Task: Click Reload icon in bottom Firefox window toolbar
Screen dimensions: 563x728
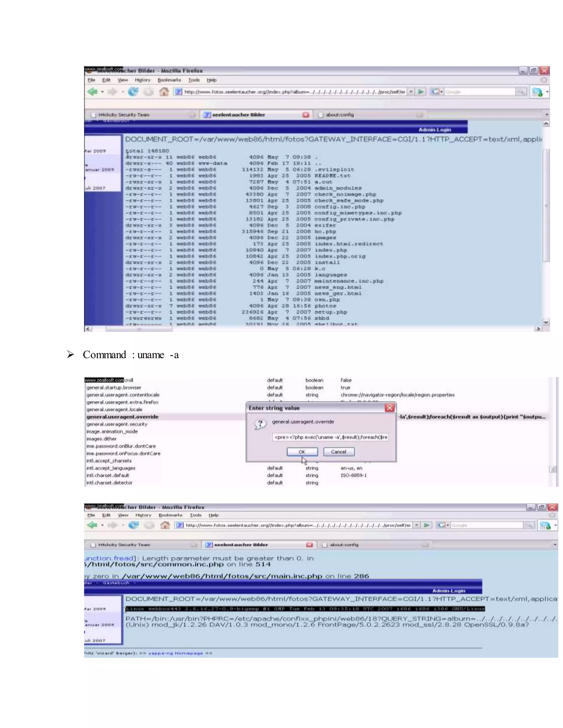Action: (x=133, y=525)
